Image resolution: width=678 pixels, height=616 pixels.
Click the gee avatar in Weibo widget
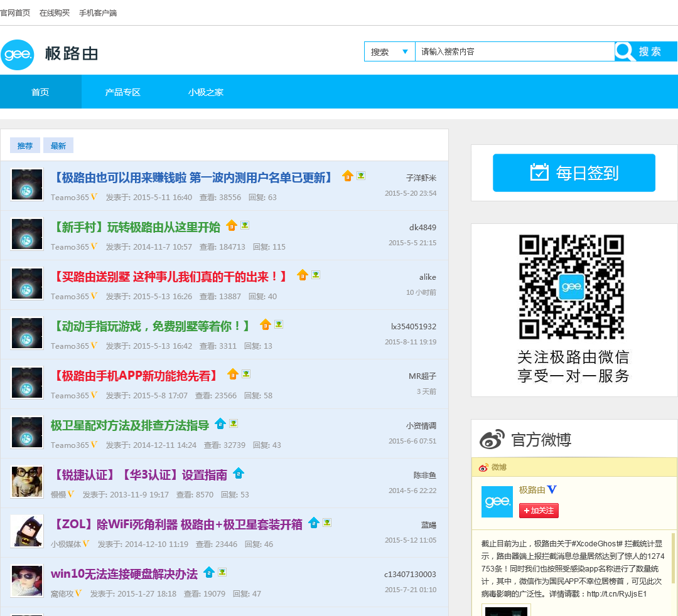pos(497,501)
